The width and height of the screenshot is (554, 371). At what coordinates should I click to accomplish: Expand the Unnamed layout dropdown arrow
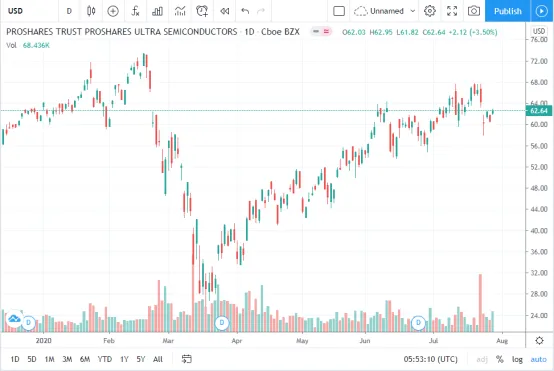413,11
